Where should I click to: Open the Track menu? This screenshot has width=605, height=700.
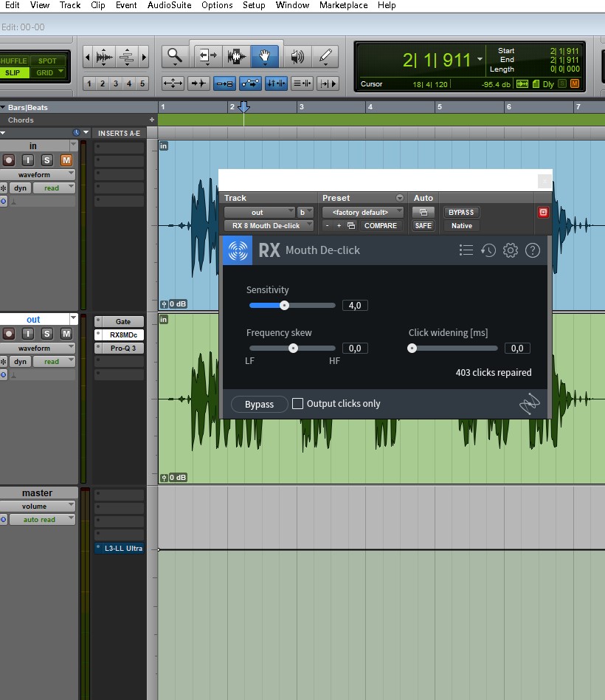70,5
